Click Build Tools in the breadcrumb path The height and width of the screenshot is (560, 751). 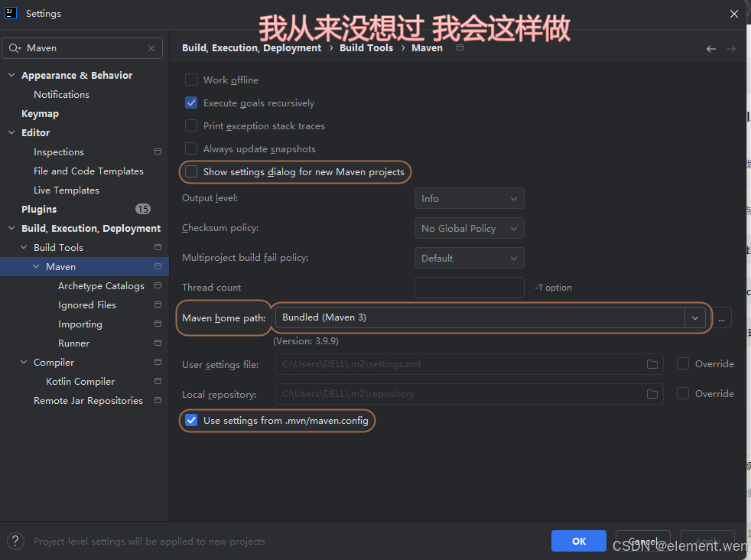point(366,47)
